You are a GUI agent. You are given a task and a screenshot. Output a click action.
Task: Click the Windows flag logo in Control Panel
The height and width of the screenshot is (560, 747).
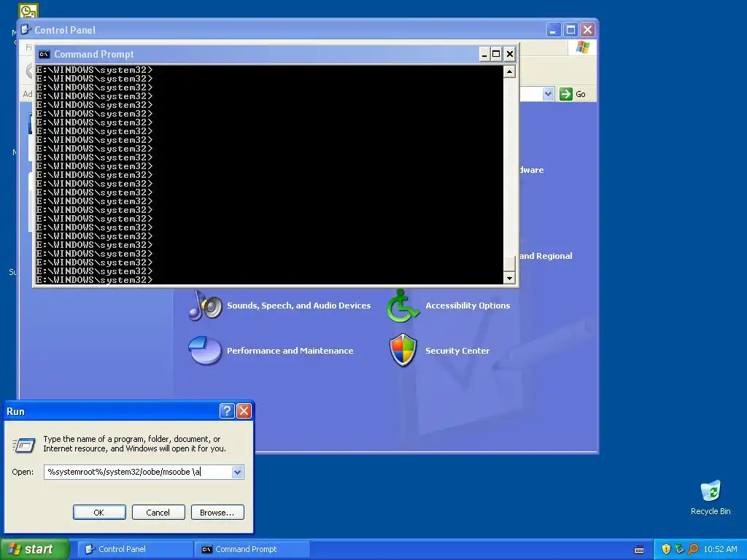pyautogui.click(x=583, y=47)
